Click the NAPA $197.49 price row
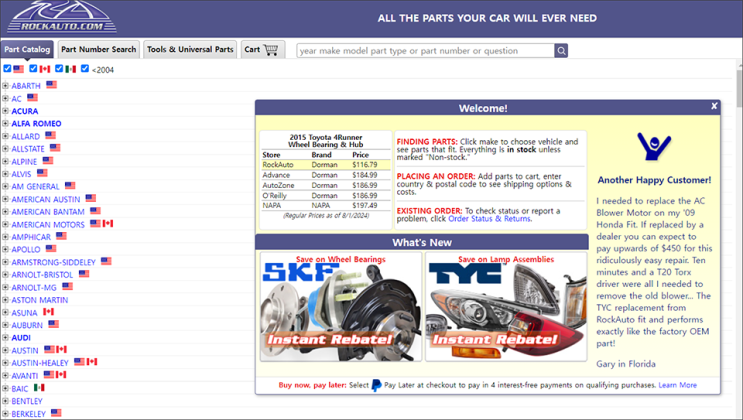 point(326,205)
